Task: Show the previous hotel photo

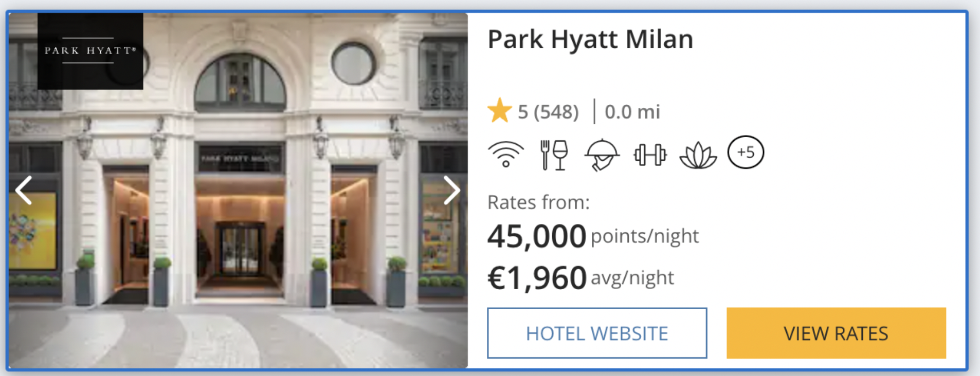Action: coord(24,190)
